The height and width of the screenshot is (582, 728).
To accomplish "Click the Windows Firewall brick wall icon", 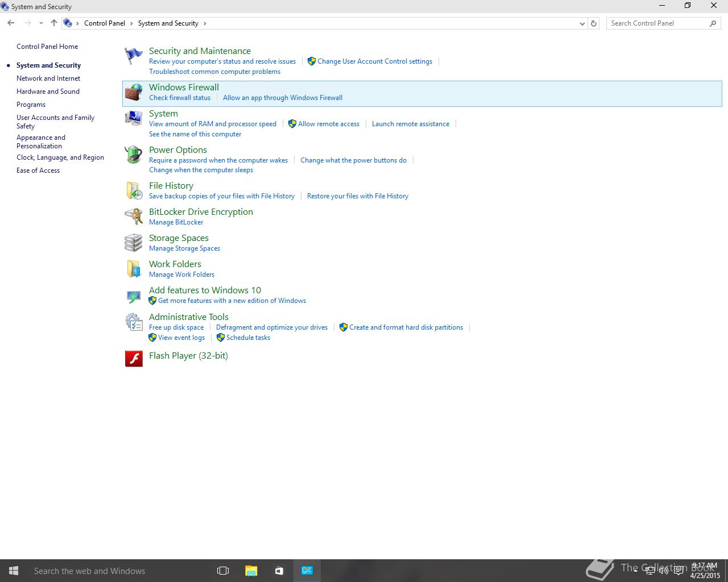I will click(x=134, y=93).
